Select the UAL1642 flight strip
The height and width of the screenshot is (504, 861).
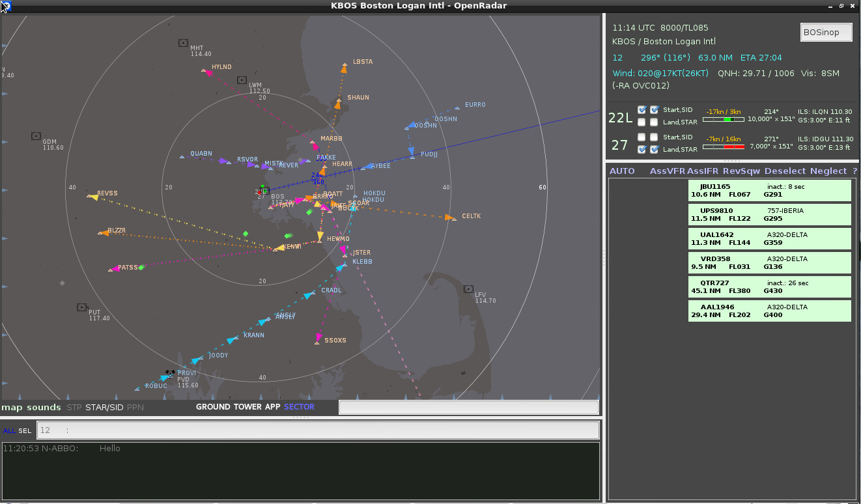tap(770, 238)
